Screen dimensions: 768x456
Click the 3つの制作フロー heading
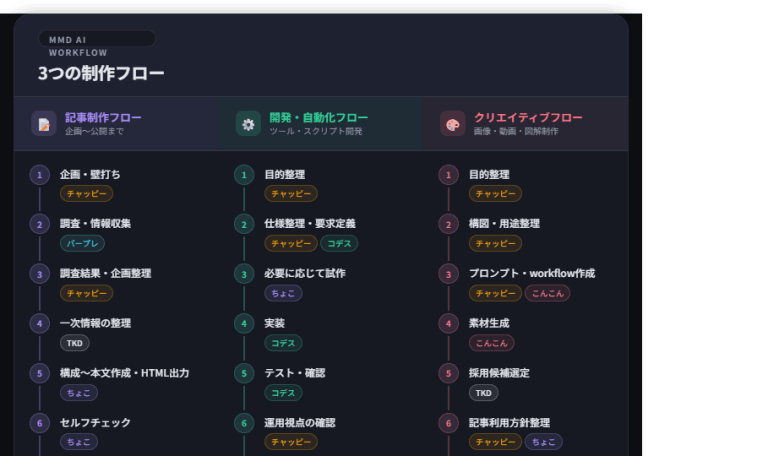(101, 73)
